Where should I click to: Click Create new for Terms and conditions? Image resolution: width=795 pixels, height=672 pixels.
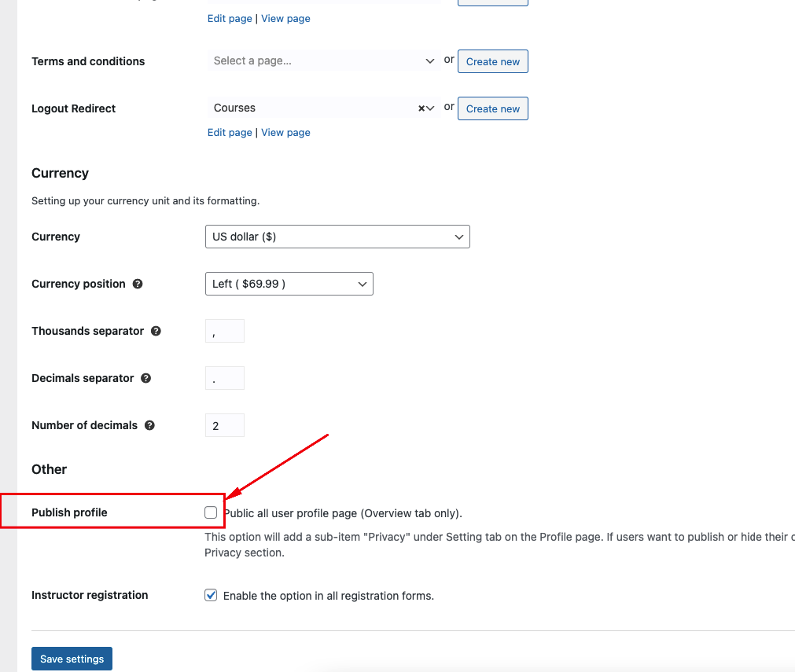pos(493,61)
